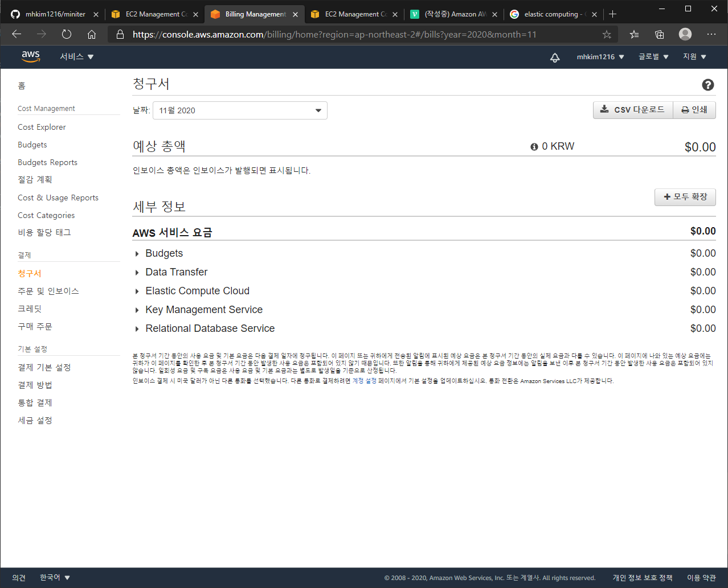Open the notifications bell
This screenshot has height=588, width=728.
coord(555,56)
